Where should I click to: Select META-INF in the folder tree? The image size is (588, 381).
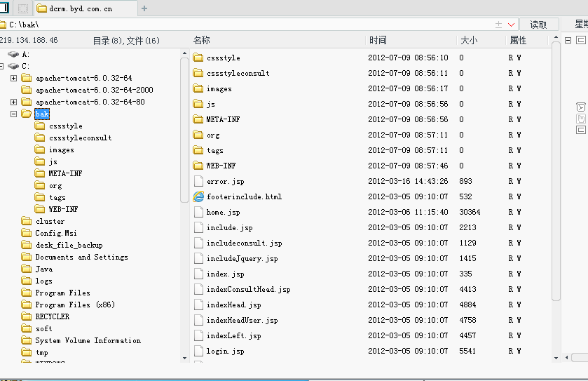click(65, 173)
